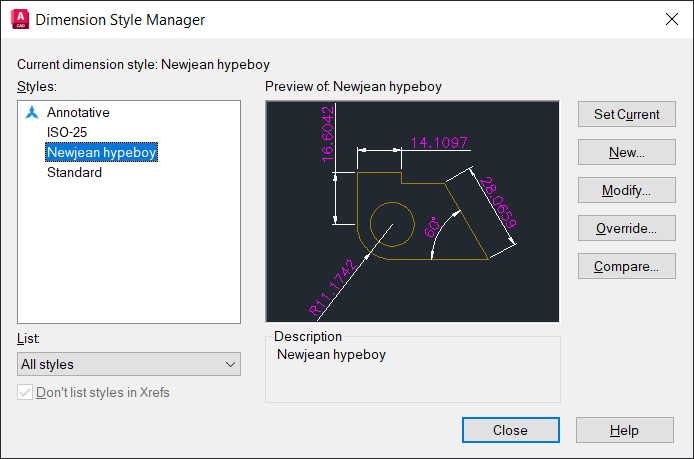Open the Compare... styles dialog
This screenshot has height=459, width=694.
click(627, 266)
